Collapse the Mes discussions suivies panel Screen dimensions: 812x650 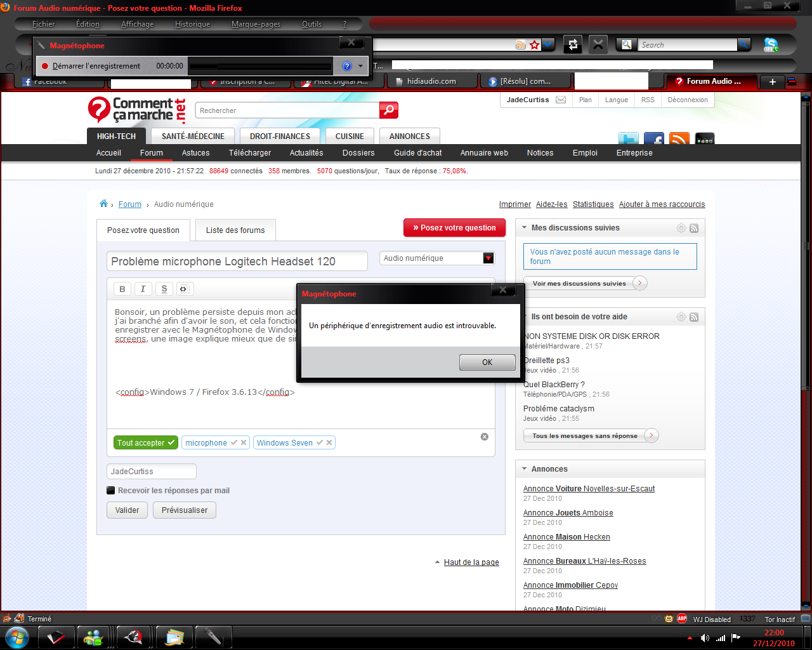coord(525,228)
